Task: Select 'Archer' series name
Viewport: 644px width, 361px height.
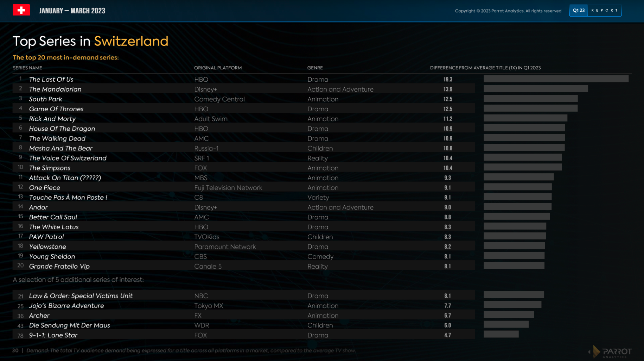Action: pyautogui.click(x=39, y=316)
